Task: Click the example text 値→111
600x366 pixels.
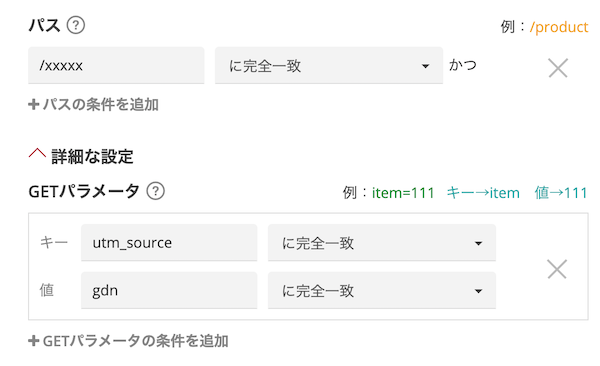Action: [561, 193]
